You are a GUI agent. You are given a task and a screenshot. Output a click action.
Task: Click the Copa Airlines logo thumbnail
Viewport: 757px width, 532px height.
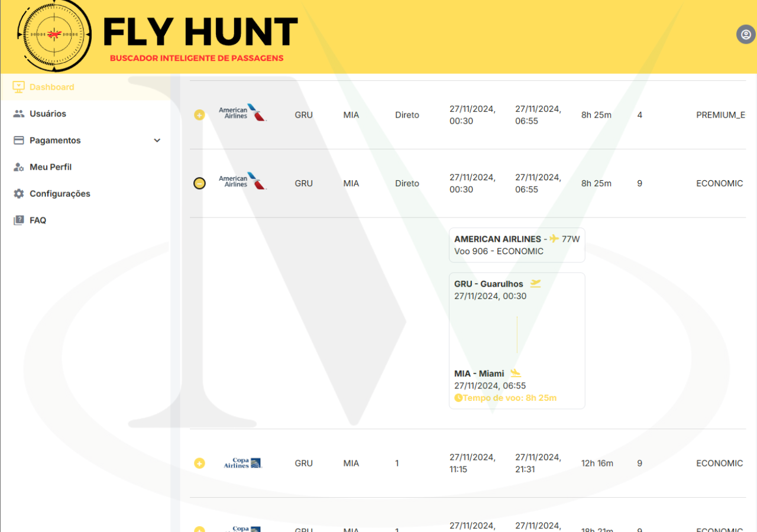pos(242,463)
